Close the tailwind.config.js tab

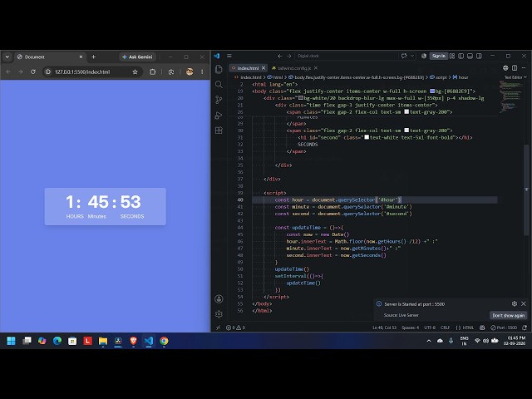coord(316,68)
